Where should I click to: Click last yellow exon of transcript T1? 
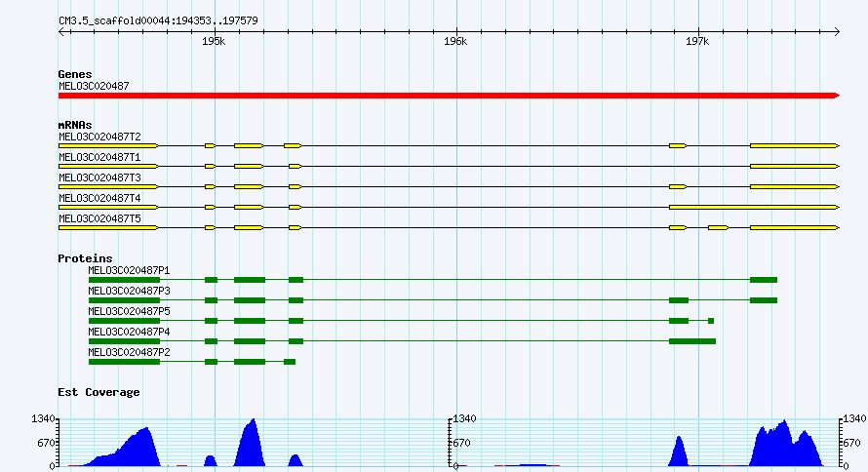point(795,166)
